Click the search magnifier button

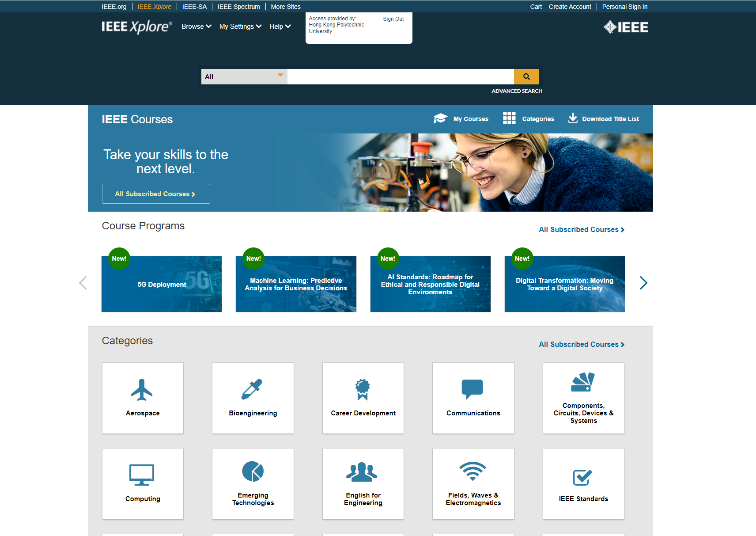point(526,76)
